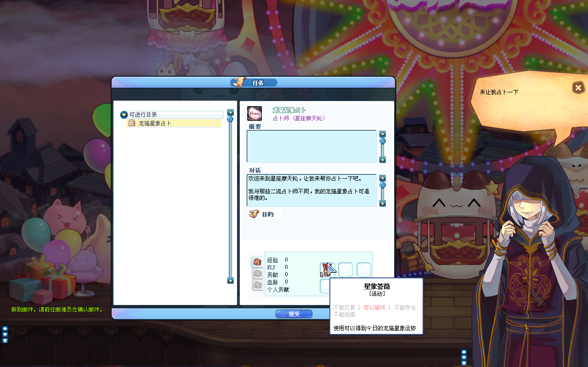Click the middle arrow of bottom-right panel controls
The width and height of the screenshot is (588, 367).
coord(464,357)
